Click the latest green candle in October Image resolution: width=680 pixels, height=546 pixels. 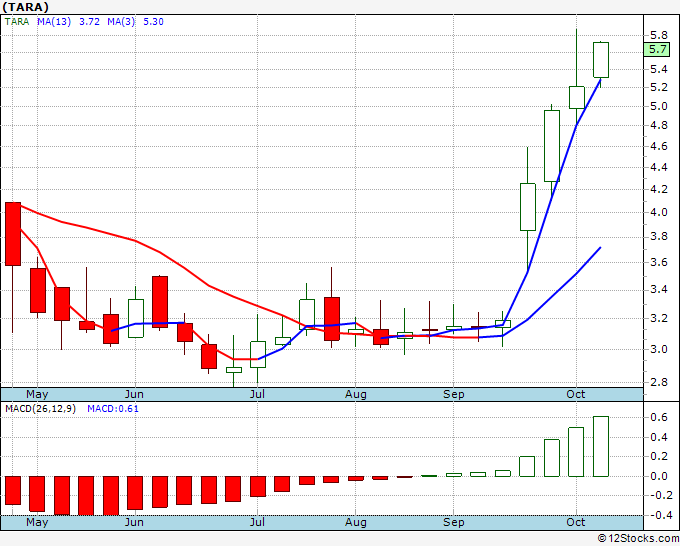click(600, 60)
